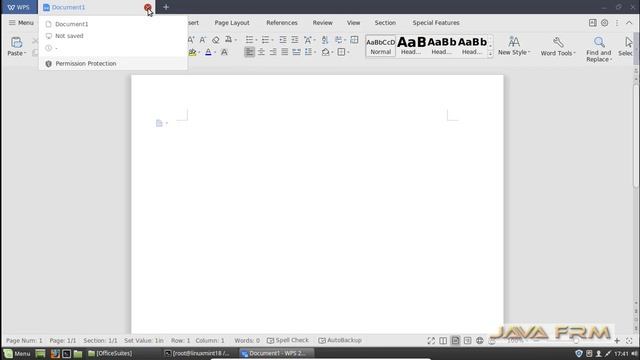This screenshot has height=360, width=640.
Task: Apply font color with the underlined A
Action: (208, 52)
